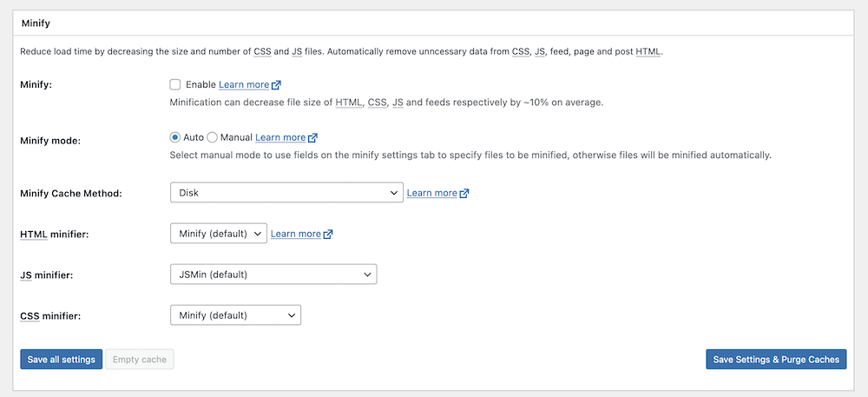The image size is (868, 397).
Task: Click Empty cache button
Action: [x=140, y=360]
